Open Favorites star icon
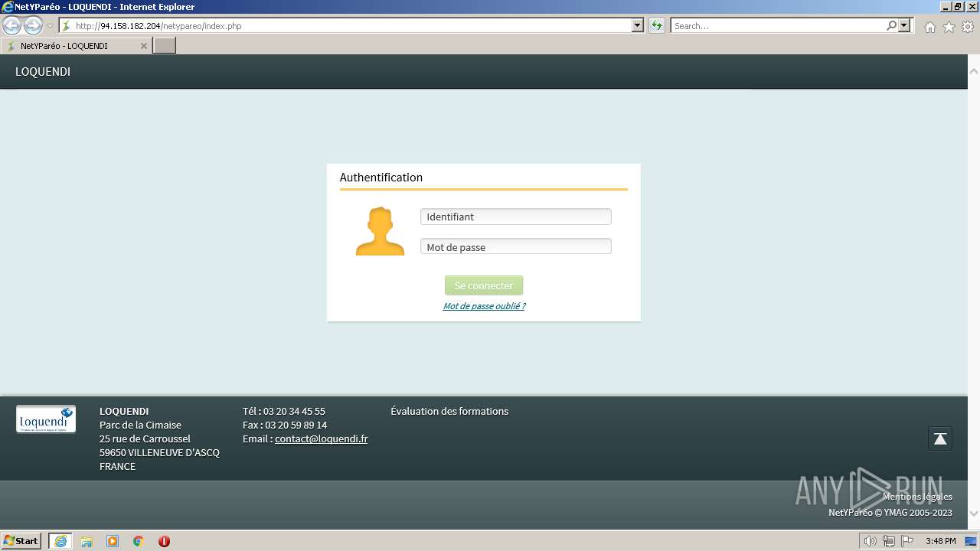 point(949,27)
